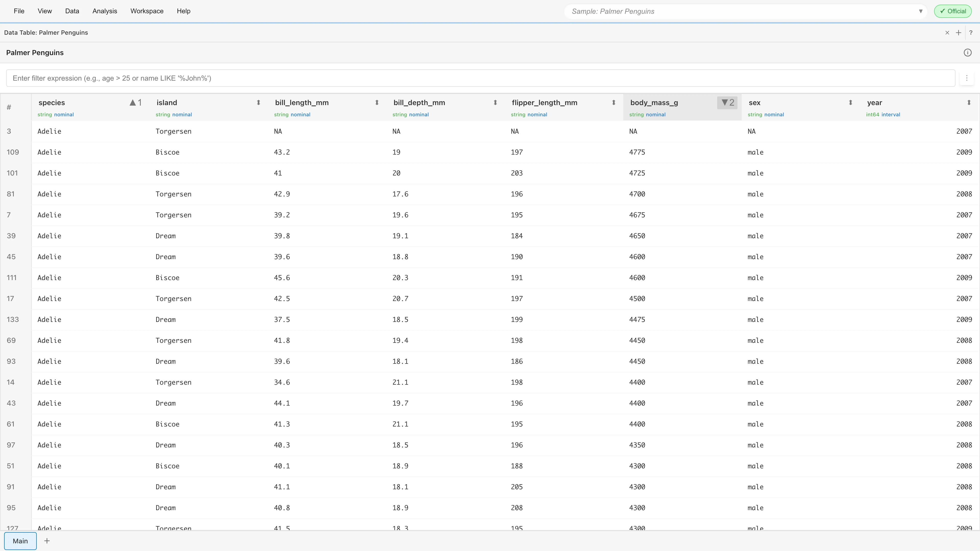Toggle descending sort indicator on body_mass_g column

tap(727, 103)
